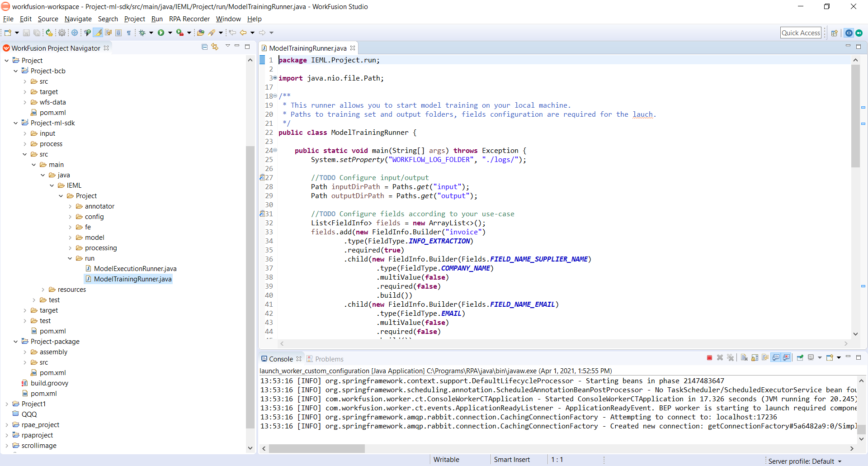
Task: Click the Save All toolbar icon
Action: (x=37, y=33)
